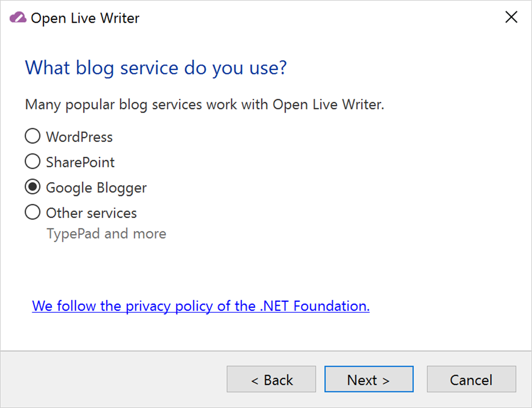This screenshot has height=408, width=532.
Task: Select the WordPress radio button
Action: click(33, 137)
